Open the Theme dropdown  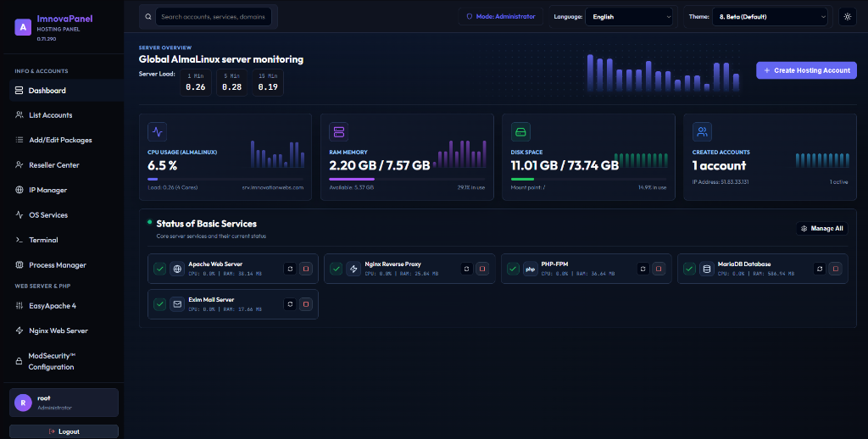[x=770, y=17]
